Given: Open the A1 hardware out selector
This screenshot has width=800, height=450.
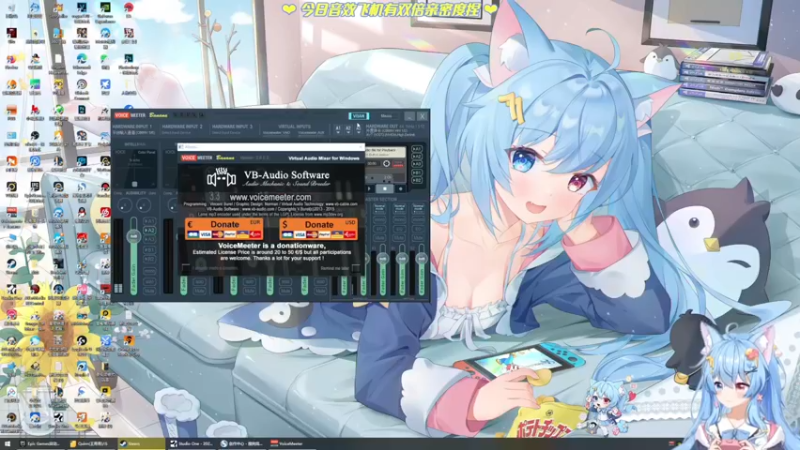Looking at the screenshot, I should (x=338, y=129).
